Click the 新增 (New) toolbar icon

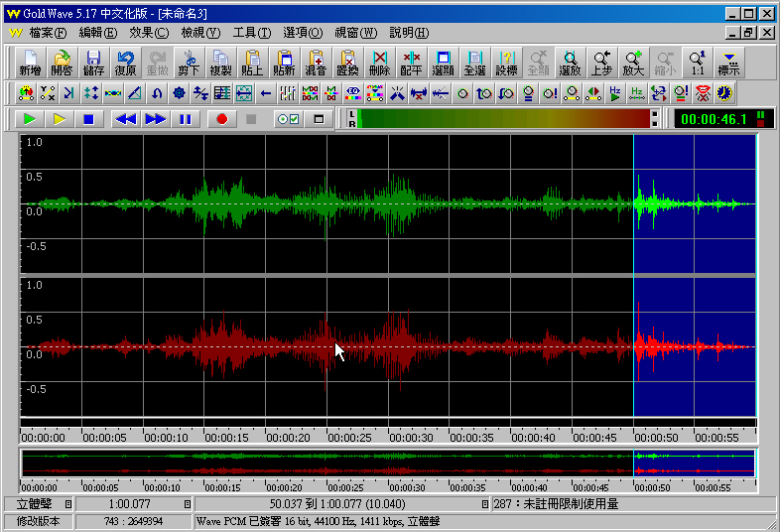(30, 64)
